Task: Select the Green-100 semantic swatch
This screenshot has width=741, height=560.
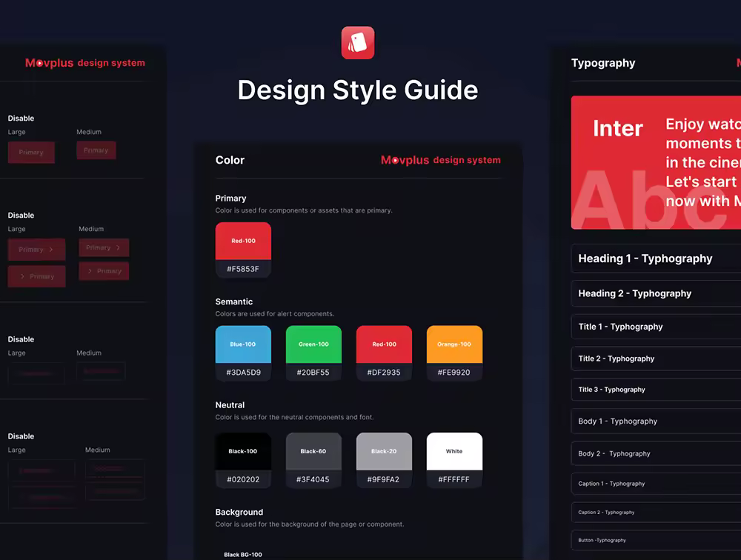Action: click(x=313, y=353)
